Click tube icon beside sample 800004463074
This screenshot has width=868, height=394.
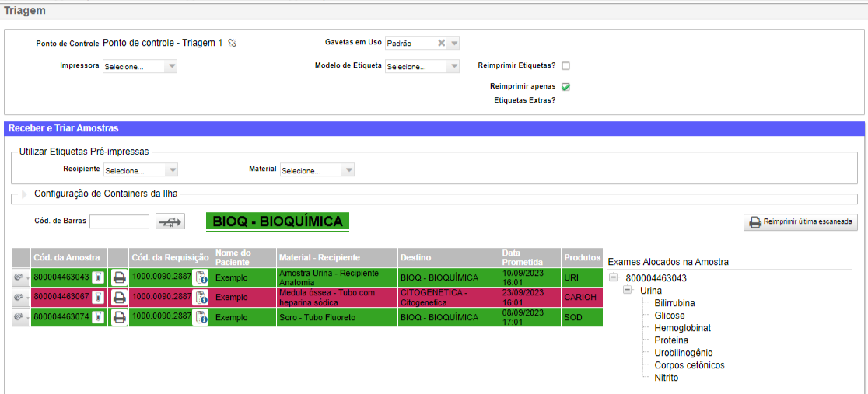[99, 317]
